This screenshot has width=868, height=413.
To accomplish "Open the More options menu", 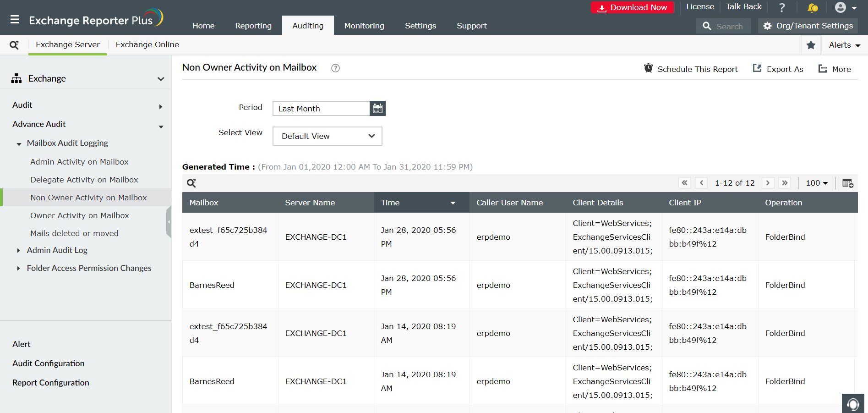I will click(835, 69).
